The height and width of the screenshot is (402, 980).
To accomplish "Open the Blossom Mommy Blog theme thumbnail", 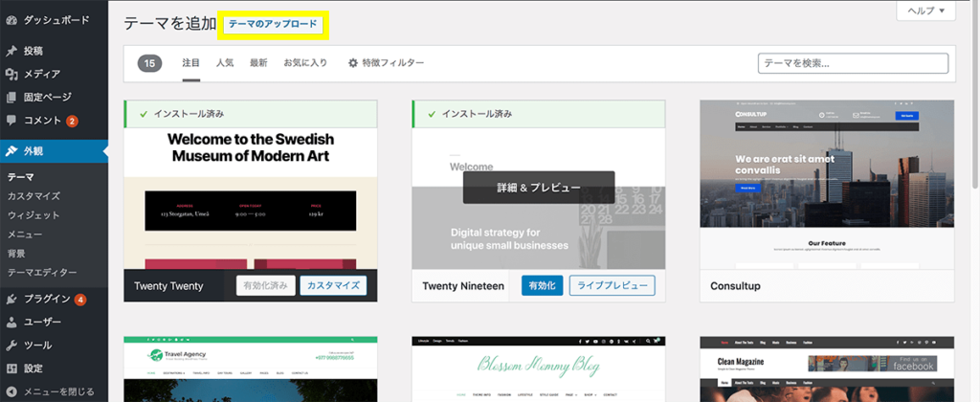I will point(539,368).
